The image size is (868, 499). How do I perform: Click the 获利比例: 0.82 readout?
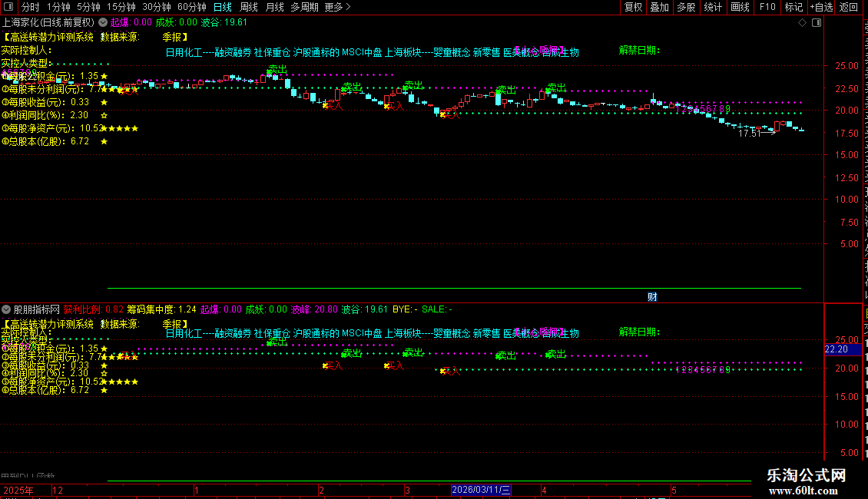[x=93, y=310]
